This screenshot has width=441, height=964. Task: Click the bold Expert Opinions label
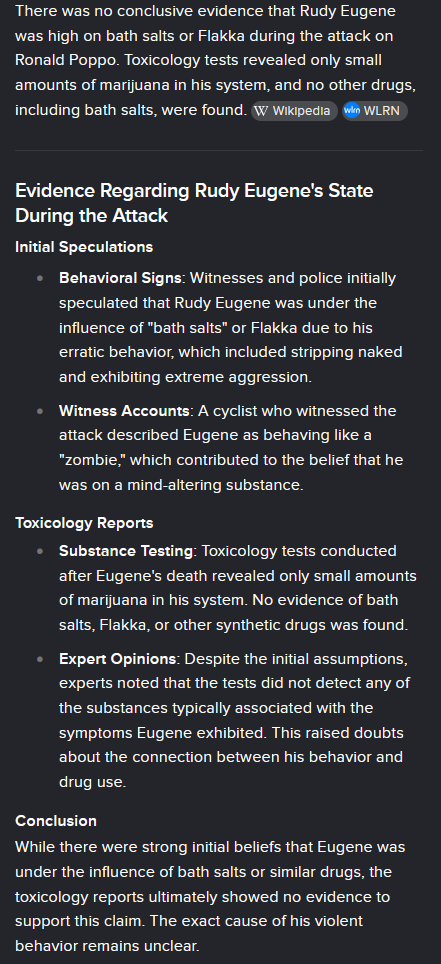coord(117,659)
